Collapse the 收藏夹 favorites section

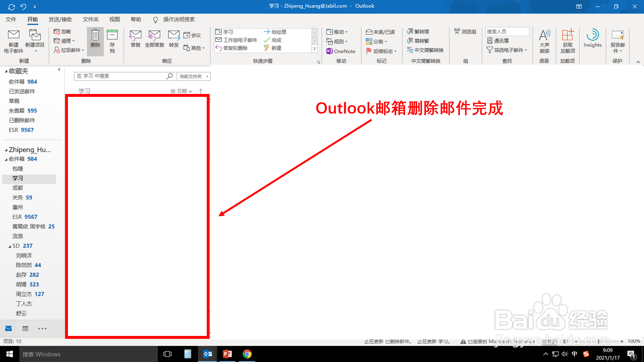(x=6, y=71)
